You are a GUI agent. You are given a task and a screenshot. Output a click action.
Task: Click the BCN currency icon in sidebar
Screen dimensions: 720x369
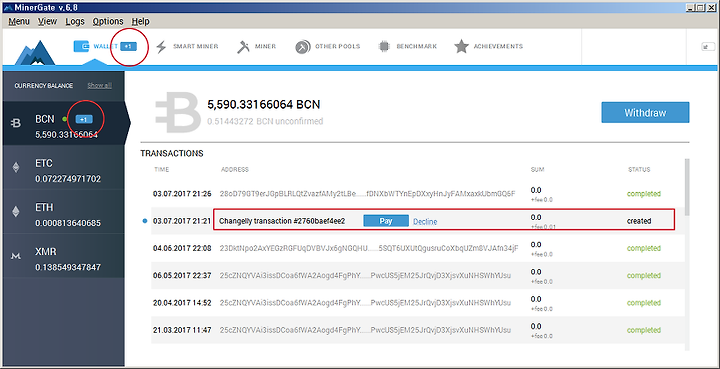[16, 123]
